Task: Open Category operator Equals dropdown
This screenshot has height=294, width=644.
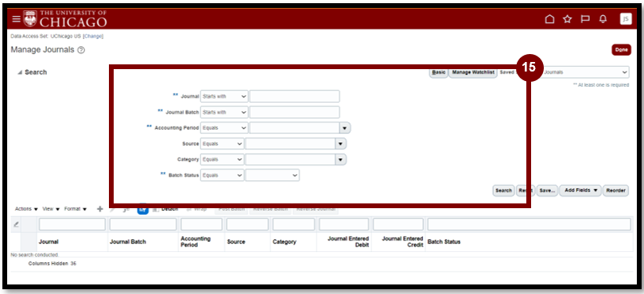Action: tap(222, 160)
